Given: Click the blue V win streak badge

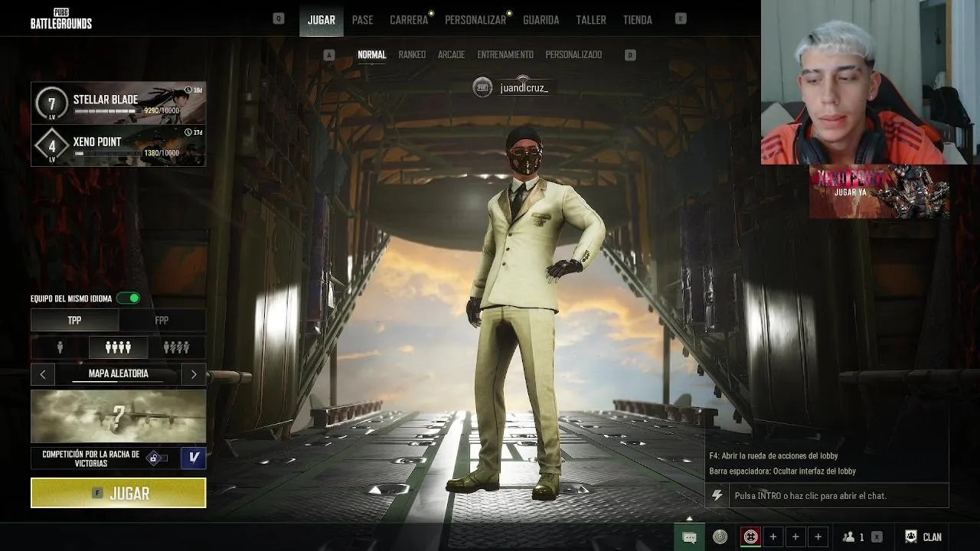Looking at the screenshot, I should [x=194, y=458].
